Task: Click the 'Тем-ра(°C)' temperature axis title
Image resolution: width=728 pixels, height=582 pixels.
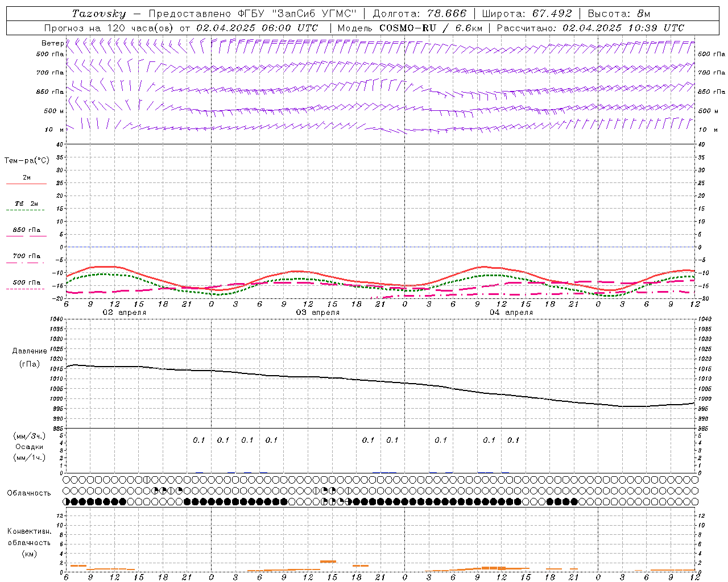Action: coord(27,161)
